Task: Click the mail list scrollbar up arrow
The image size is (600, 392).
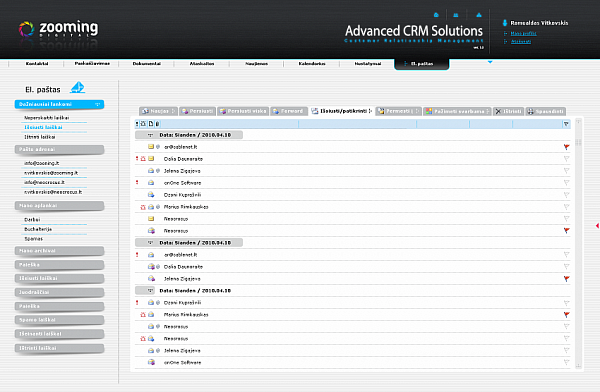Action: pyautogui.click(x=578, y=122)
